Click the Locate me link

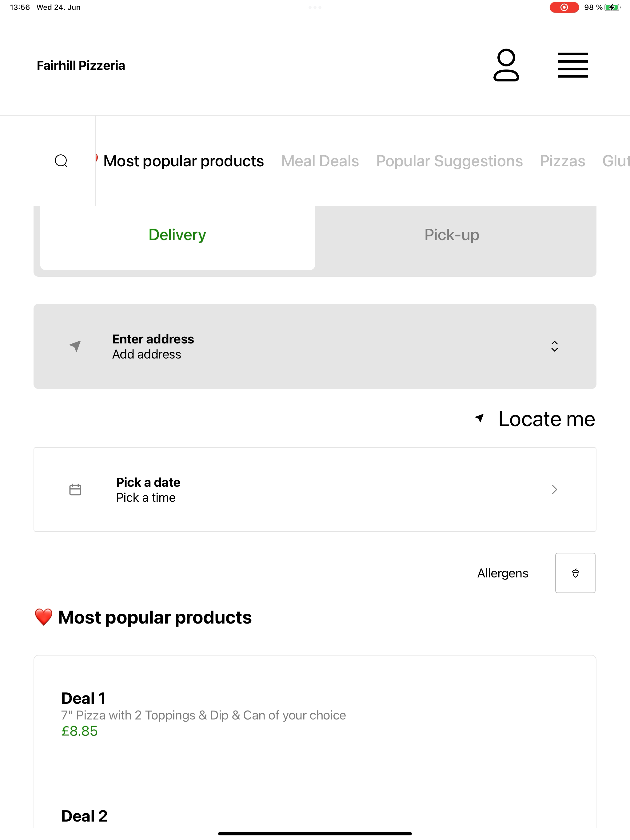tap(546, 419)
